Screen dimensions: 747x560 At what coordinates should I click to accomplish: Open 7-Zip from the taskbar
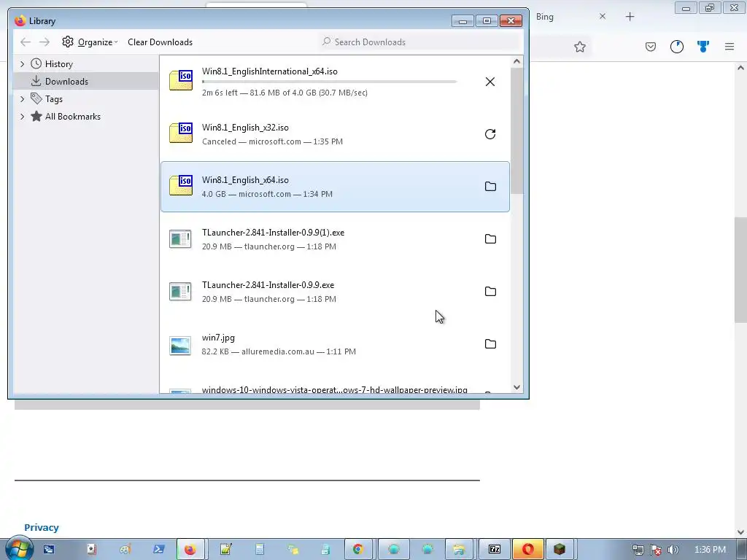pyautogui.click(x=494, y=550)
